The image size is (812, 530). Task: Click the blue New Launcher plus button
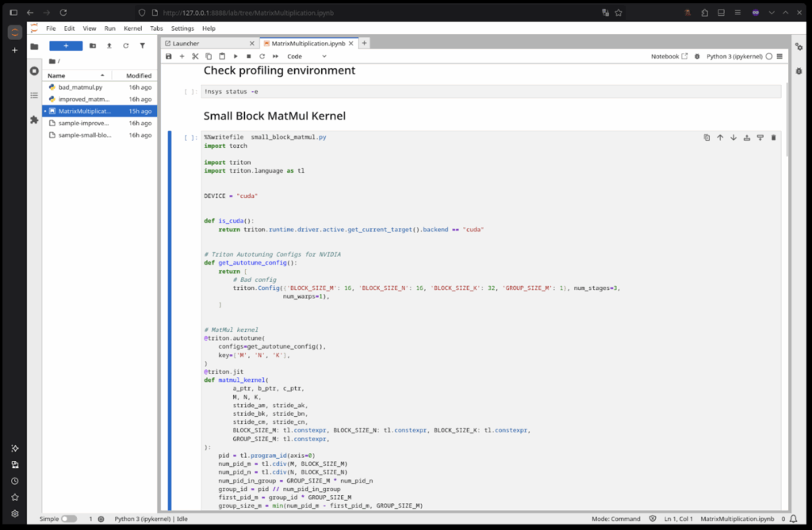[66, 46]
